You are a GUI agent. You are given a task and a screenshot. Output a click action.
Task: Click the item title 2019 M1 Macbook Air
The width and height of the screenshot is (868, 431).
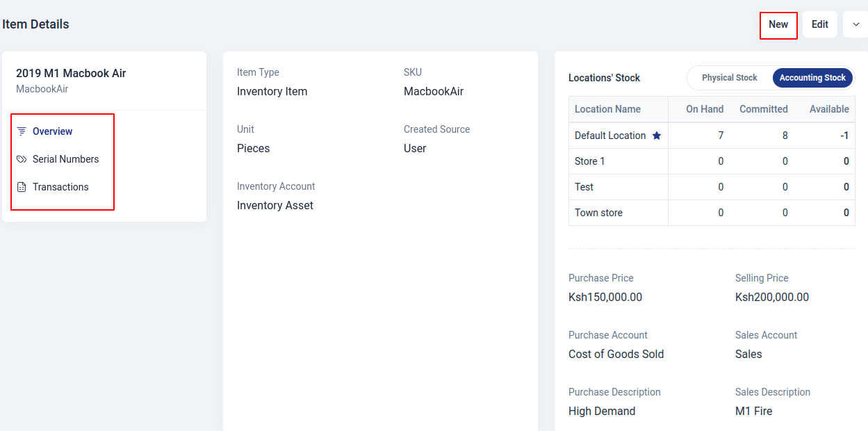click(x=71, y=73)
